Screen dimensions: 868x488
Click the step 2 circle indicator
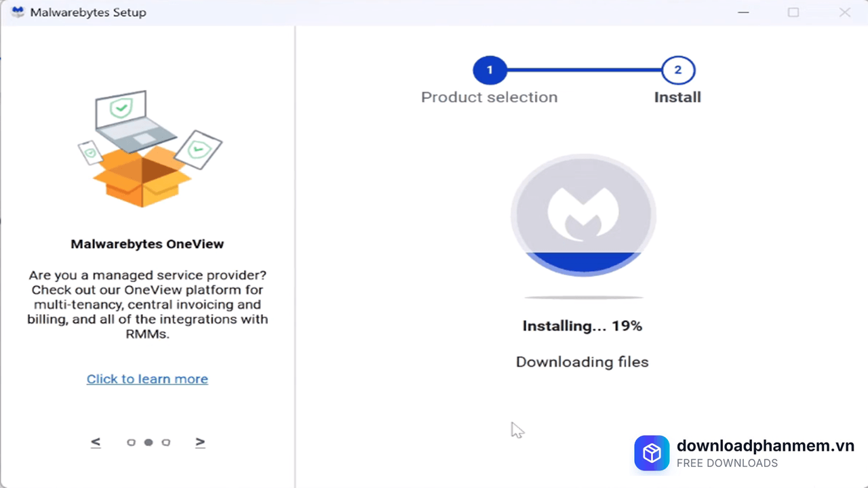pos(677,70)
